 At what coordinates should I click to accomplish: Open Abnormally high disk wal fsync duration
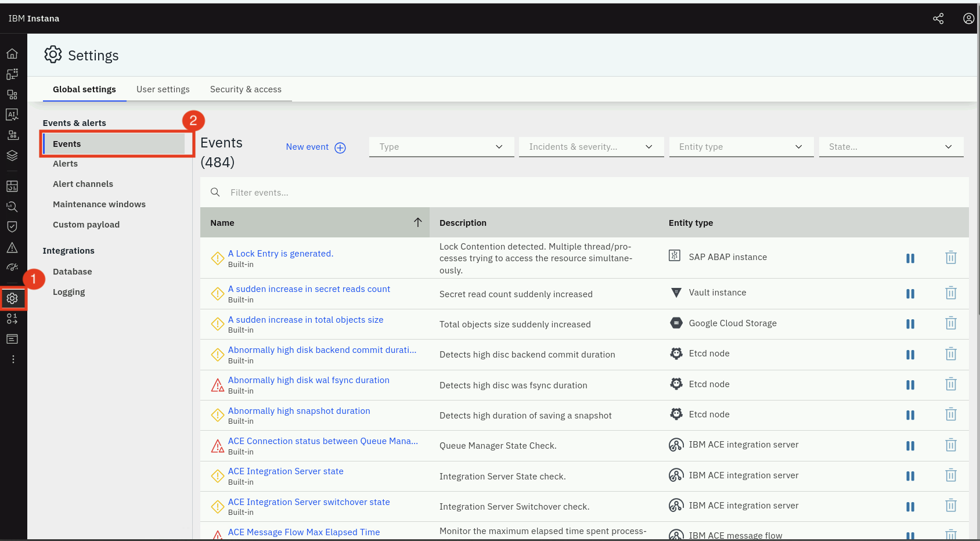[x=309, y=380]
